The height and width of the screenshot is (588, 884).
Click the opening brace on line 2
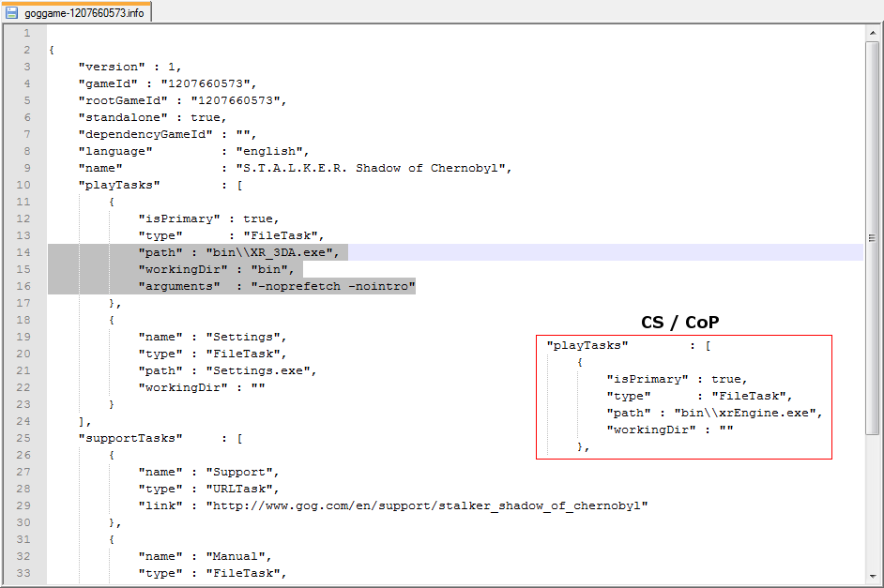(52, 50)
